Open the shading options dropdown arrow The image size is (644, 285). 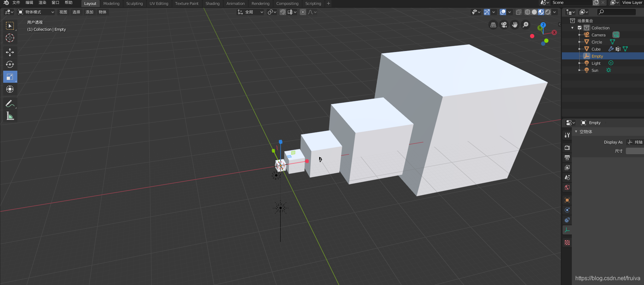554,12
